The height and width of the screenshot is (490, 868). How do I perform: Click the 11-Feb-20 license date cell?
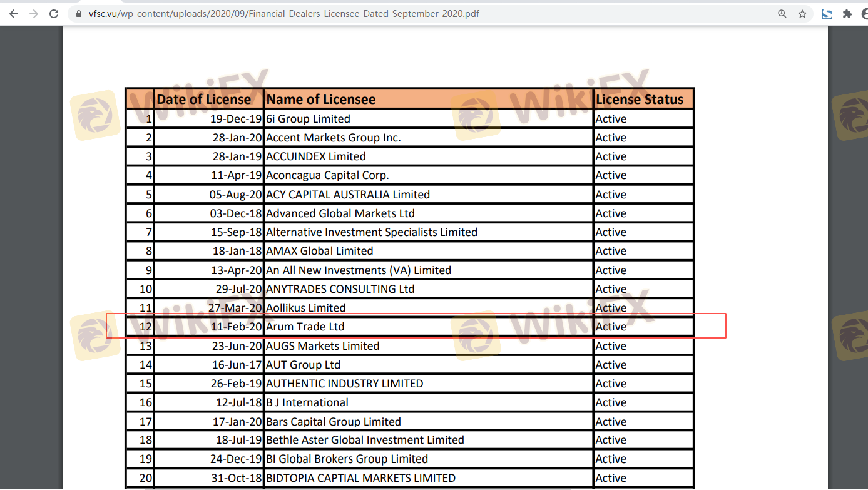237,327
